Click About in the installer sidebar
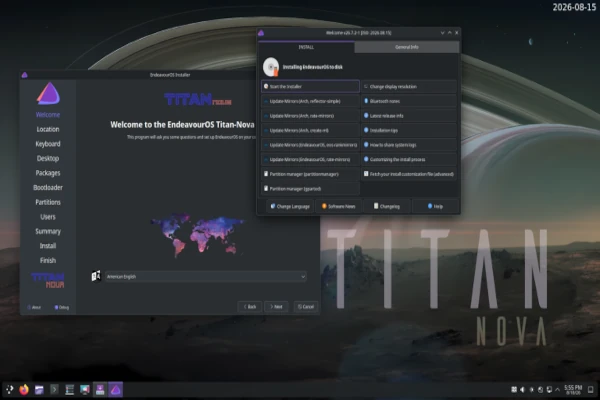This screenshot has height=400, width=600. click(34, 307)
